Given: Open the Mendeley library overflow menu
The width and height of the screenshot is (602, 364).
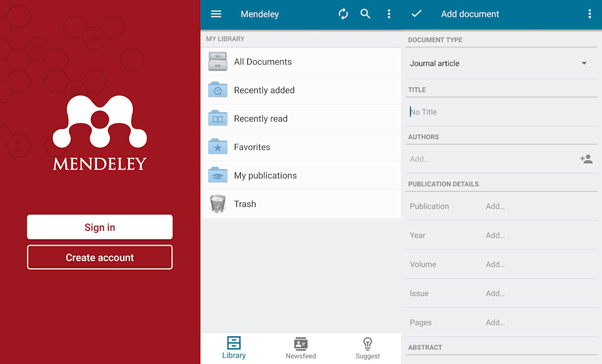Looking at the screenshot, I should point(389,14).
